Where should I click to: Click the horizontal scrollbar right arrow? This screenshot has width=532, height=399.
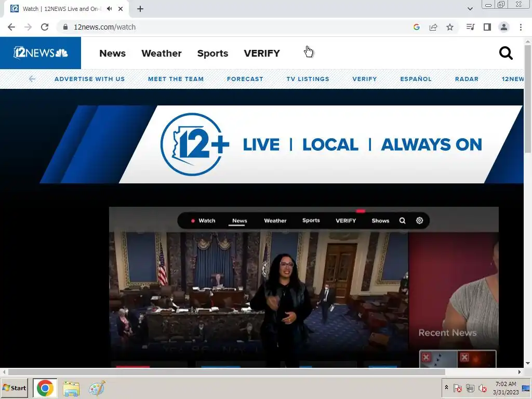point(520,372)
